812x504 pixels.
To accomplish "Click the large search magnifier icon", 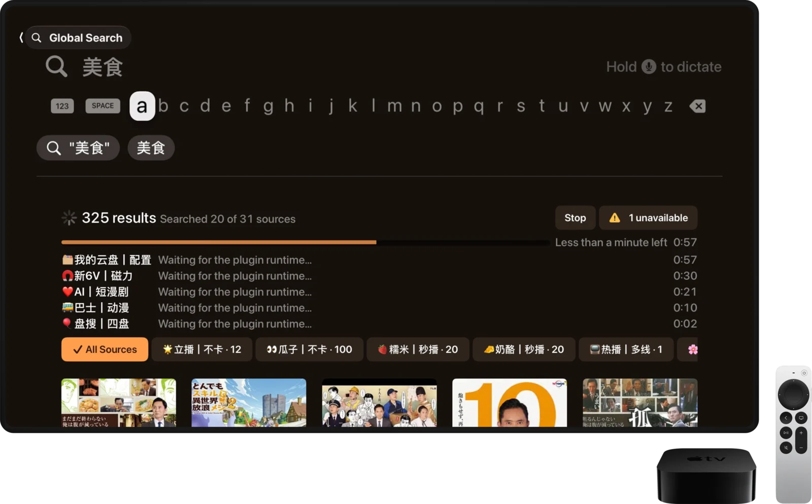I will pos(56,66).
